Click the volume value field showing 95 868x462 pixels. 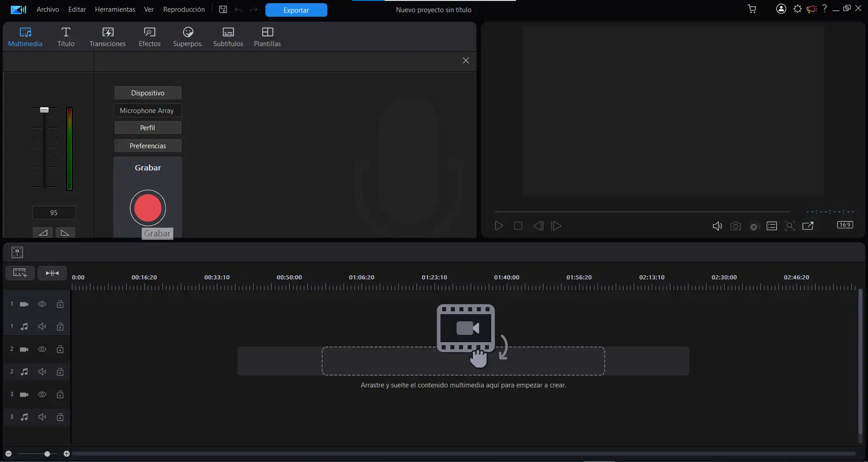tap(54, 212)
